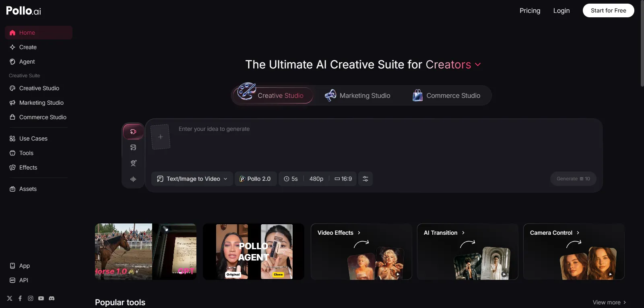Change the 5s duration setting
The width and height of the screenshot is (644, 308).
pos(291,179)
